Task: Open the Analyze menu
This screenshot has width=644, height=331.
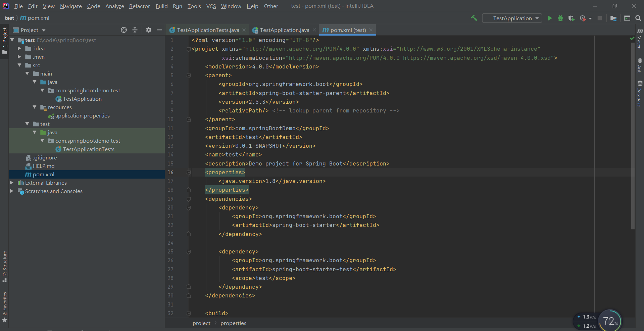Action: click(x=114, y=6)
